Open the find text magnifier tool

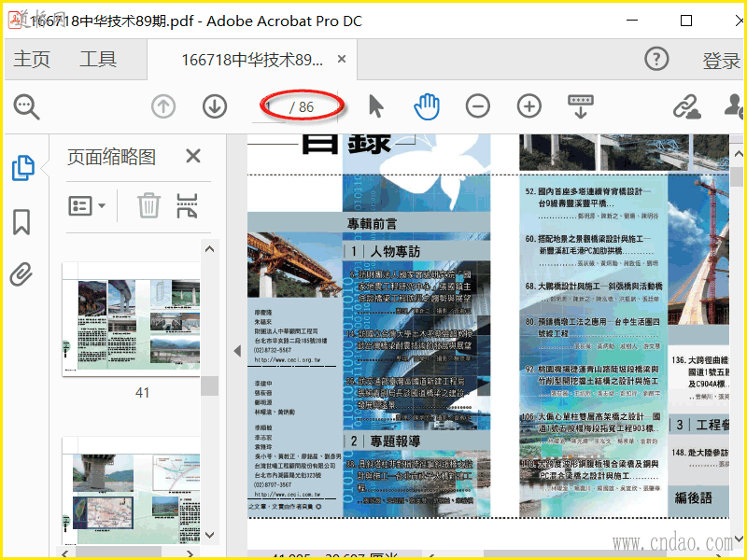coord(27,106)
